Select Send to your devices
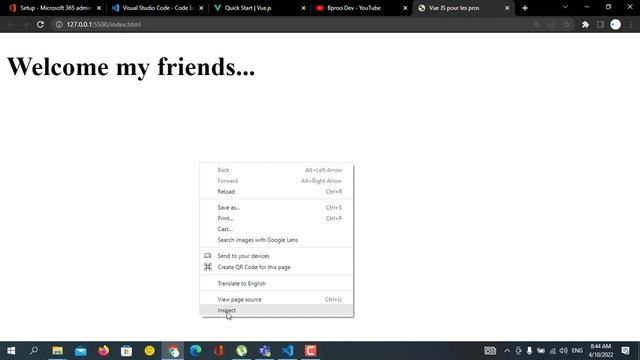The image size is (640, 360). pos(276,256)
